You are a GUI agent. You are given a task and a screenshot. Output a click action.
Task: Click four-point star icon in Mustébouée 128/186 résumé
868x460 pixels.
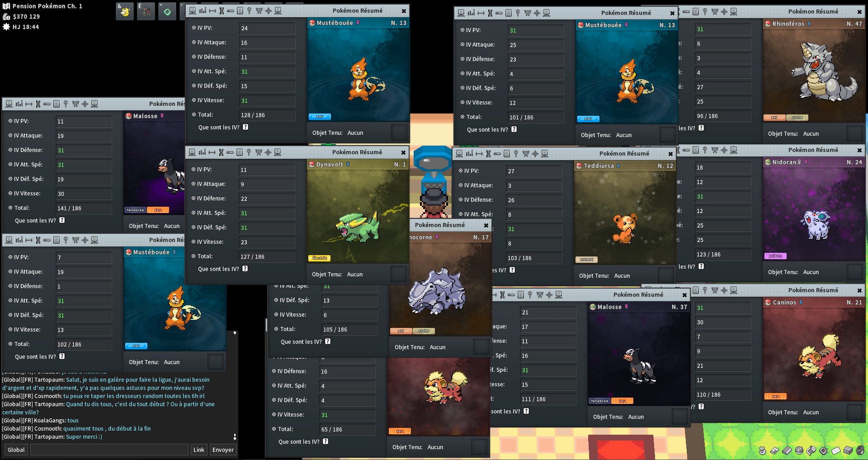pyautogui.click(x=269, y=10)
